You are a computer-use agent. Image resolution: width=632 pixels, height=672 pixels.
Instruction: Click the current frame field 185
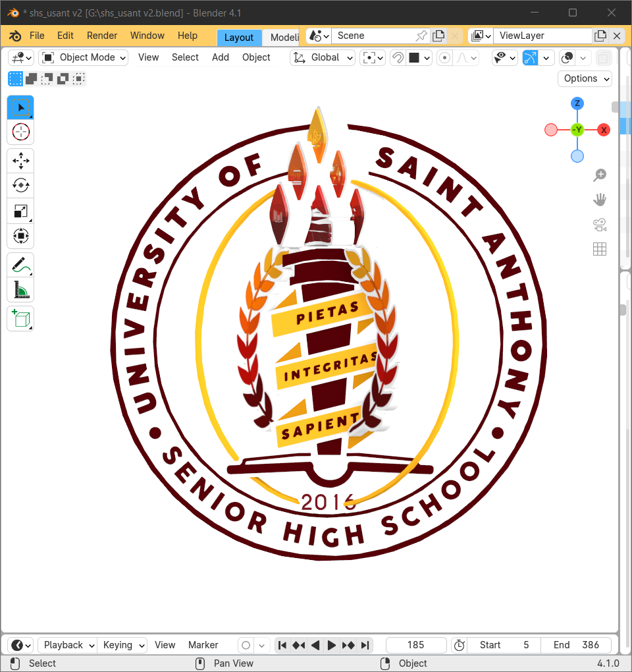[416, 645]
